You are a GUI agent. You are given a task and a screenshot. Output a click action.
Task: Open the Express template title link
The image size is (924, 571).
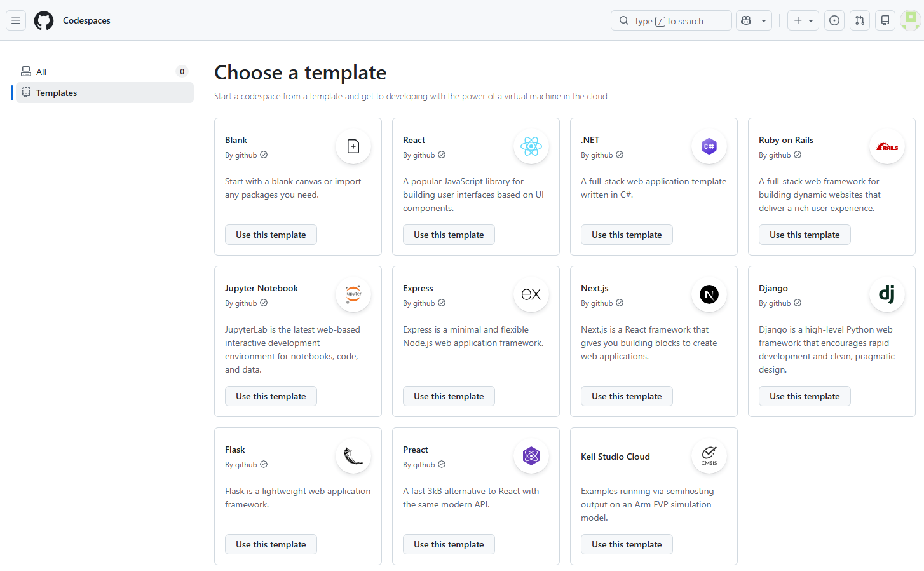(x=418, y=288)
